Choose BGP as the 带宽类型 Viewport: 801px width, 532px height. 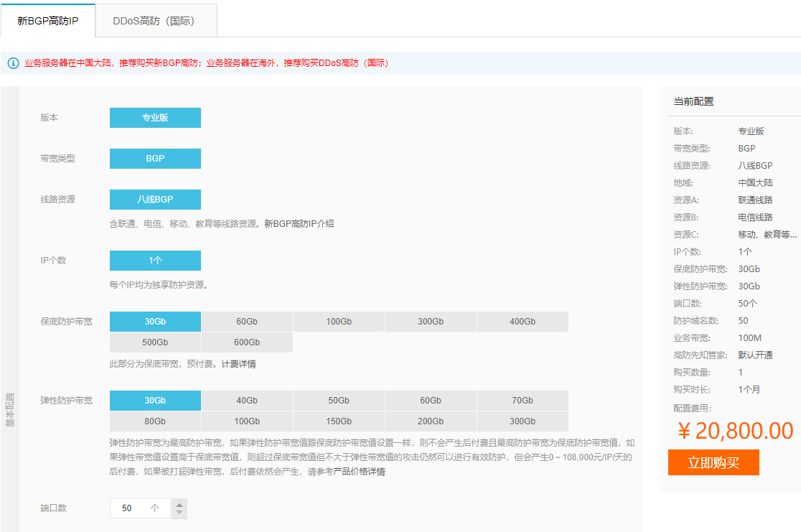pyautogui.click(x=155, y=159)
